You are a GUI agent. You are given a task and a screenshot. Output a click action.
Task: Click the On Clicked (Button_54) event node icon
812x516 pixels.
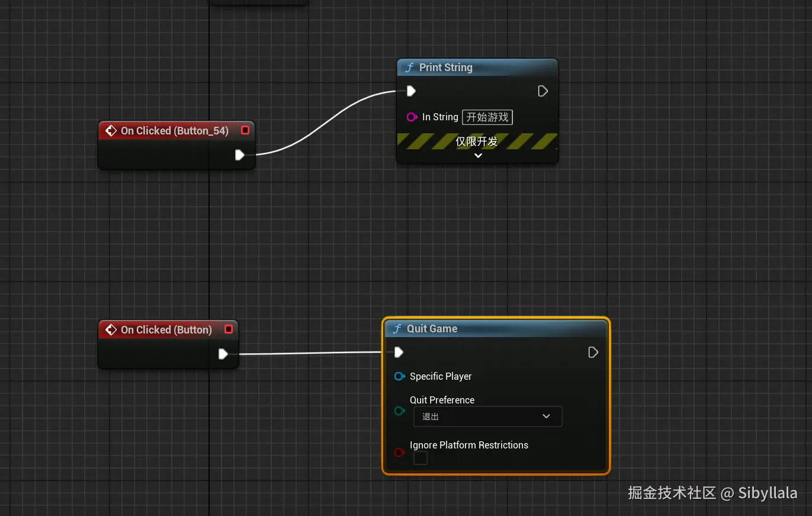(x=111, y=131)
